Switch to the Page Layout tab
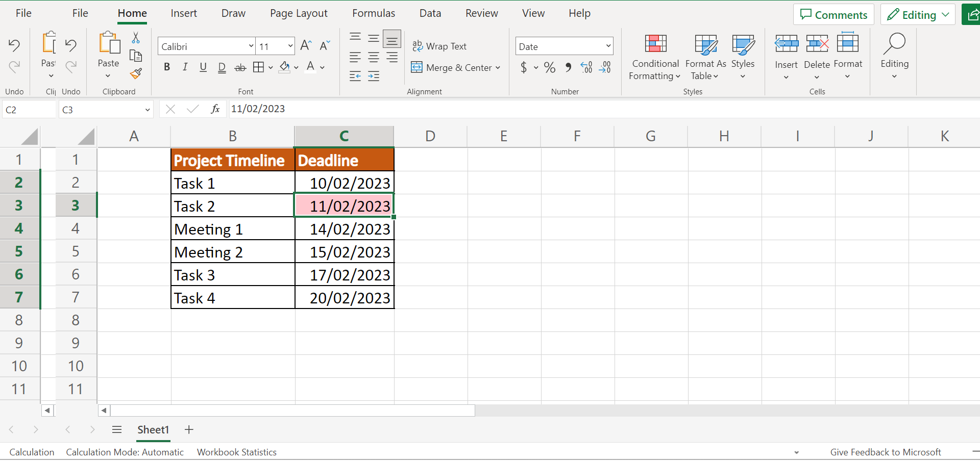The height and width of the screenshot is (462, 980). [x=299, y=13]
